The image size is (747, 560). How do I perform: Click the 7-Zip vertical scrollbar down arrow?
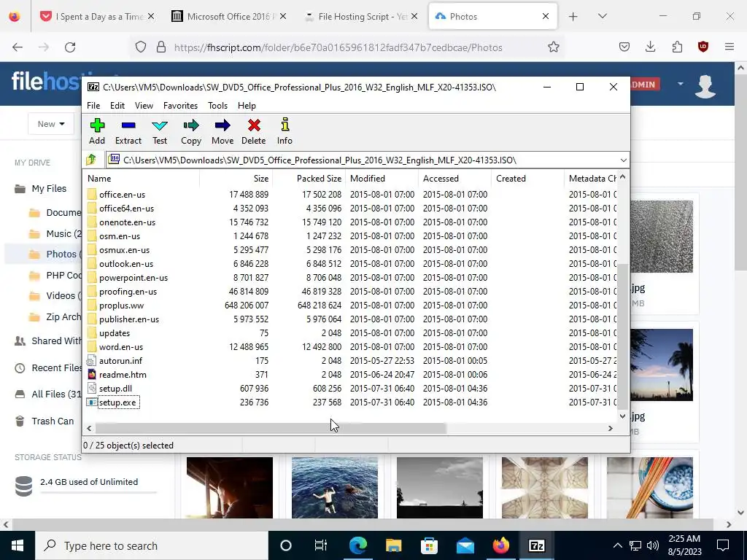pos(622,416)
